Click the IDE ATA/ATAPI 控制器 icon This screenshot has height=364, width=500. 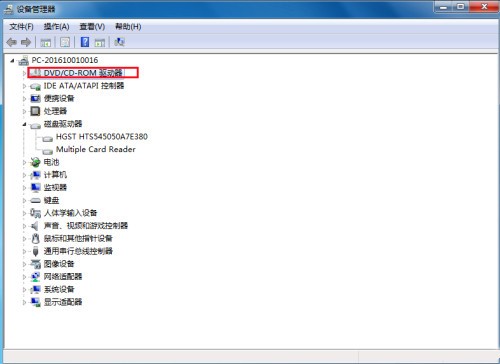[35, 86]
